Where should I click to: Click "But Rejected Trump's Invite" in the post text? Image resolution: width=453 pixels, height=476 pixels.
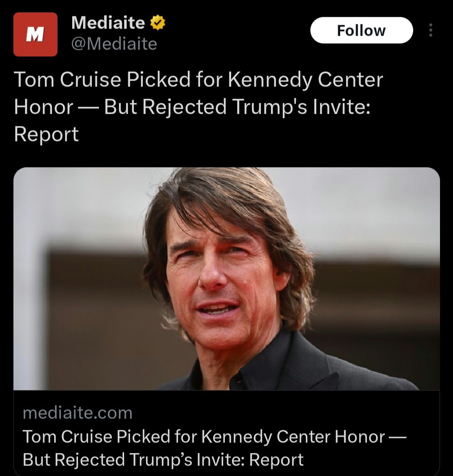click(237, 107)
